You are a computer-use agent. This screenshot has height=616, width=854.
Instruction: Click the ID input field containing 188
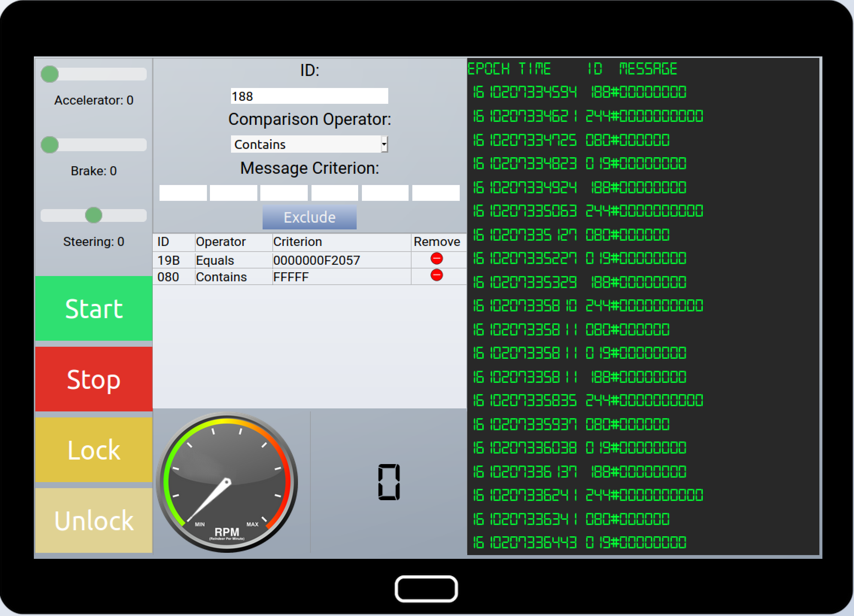(x=309, y=96)
